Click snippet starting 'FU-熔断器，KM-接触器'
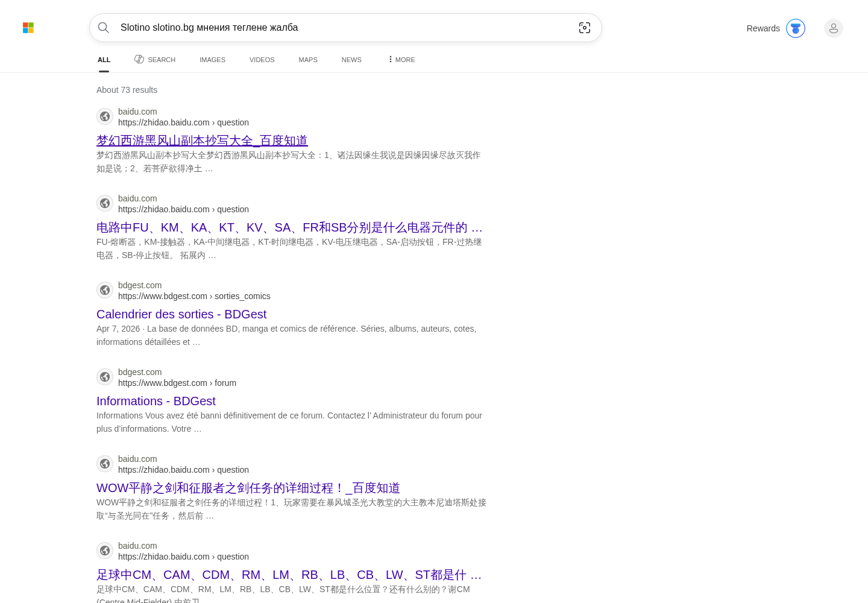Screen dimensions: 868x603 click(x=289, y=248)
